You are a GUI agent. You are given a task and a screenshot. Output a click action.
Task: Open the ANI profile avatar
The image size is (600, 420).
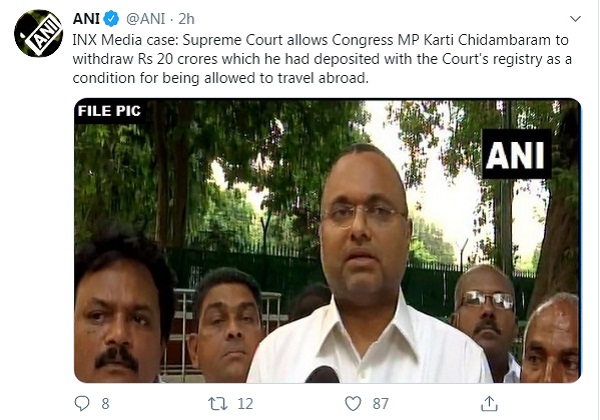coord(38,33)
